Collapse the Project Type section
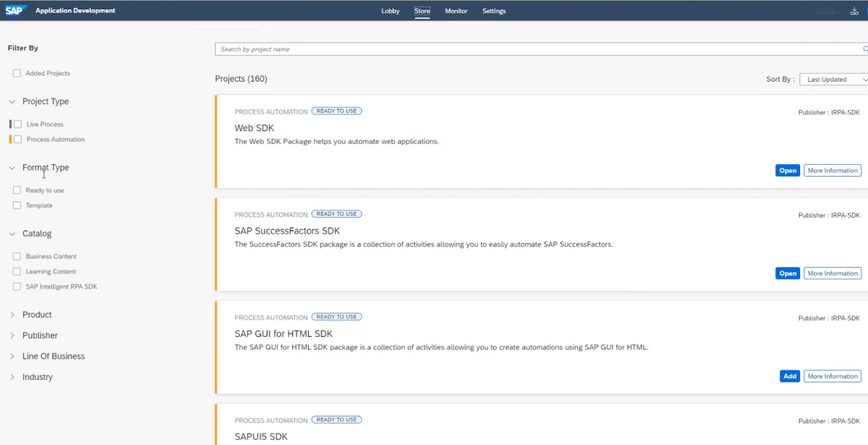Screen dimensions: 868x445 pyautogui.click(x=12, y=101)
